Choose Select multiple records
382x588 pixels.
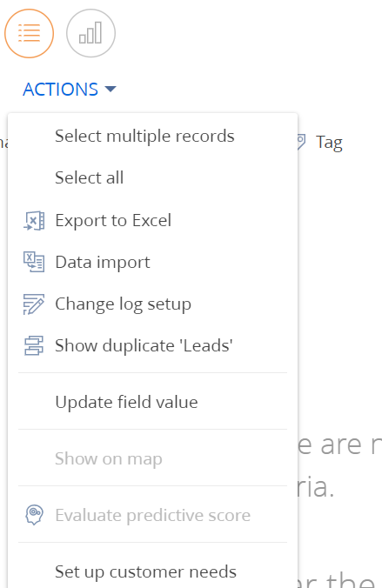[153, 136]
